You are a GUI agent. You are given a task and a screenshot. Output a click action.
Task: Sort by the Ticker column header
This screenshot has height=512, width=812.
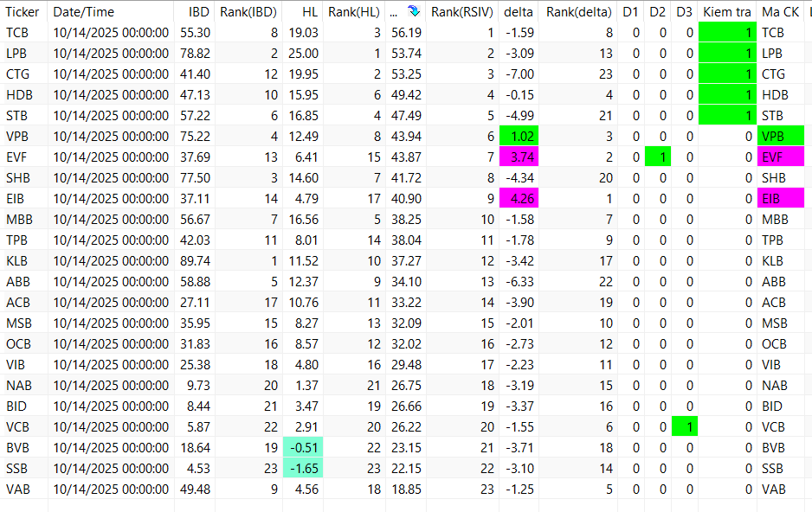23,11
